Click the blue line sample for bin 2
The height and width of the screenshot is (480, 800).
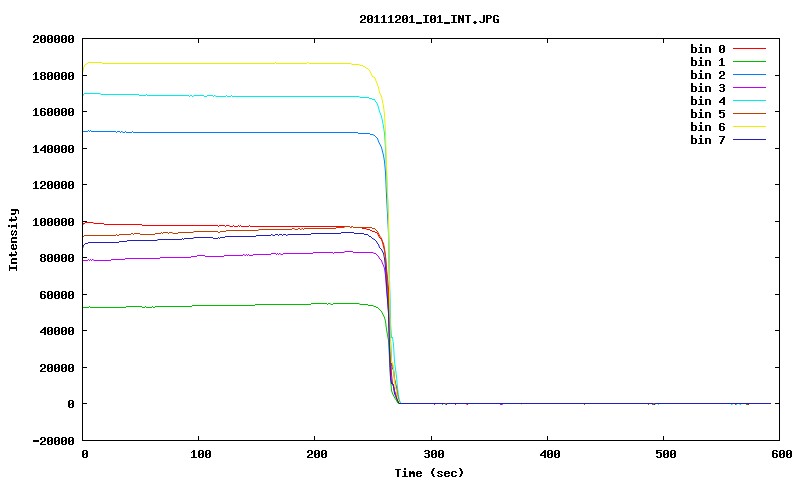pyautogui.click(x=749, y=75)
